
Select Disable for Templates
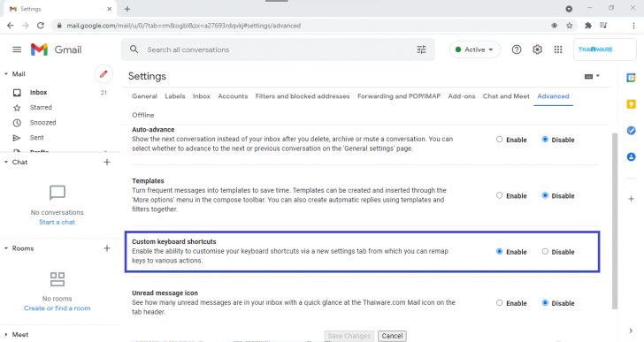click(545, 195)
